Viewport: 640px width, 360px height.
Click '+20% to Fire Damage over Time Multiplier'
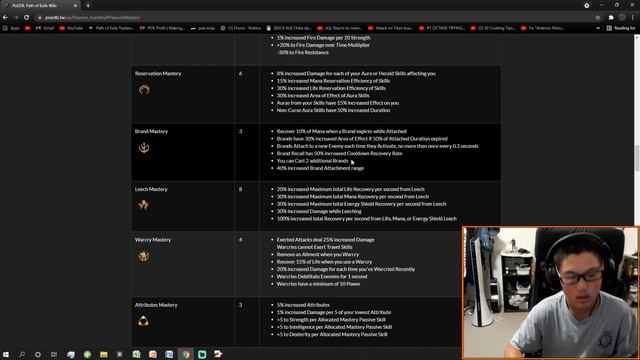pos(323,45)
